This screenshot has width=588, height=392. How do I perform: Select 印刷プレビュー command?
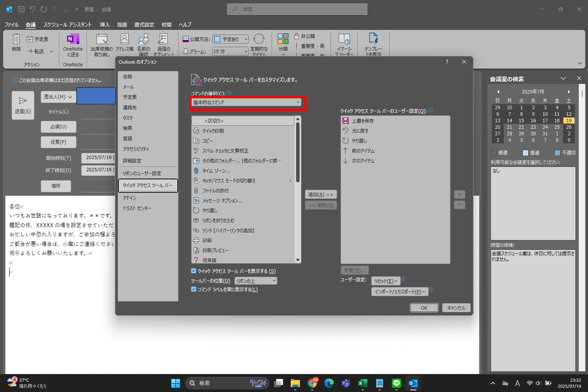tap(243, 250)
